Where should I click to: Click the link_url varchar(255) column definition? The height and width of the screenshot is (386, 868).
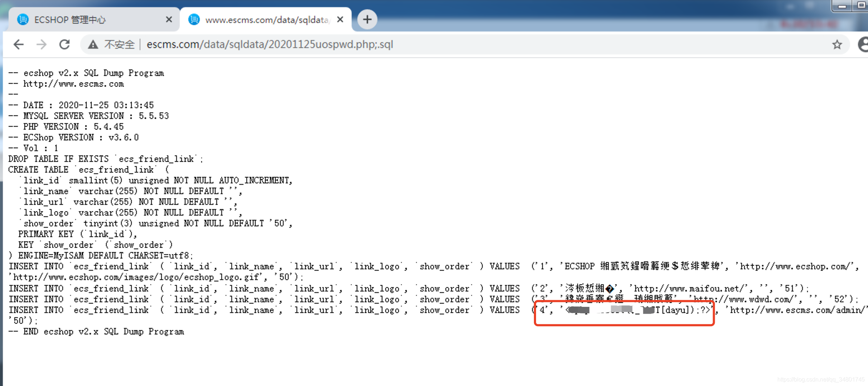(128, 202)
